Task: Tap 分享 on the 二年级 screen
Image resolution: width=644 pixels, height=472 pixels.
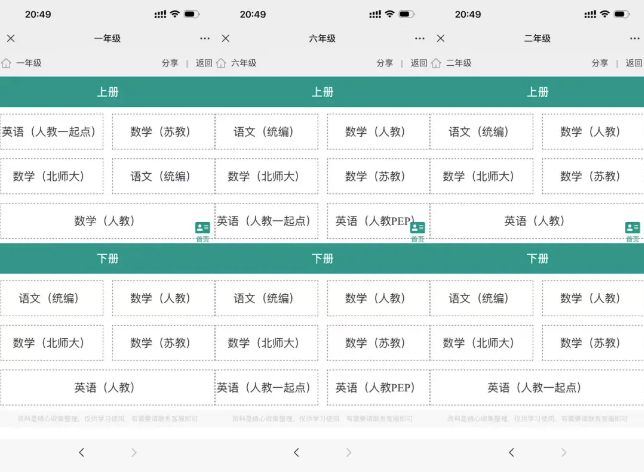Action: [600, 63]
